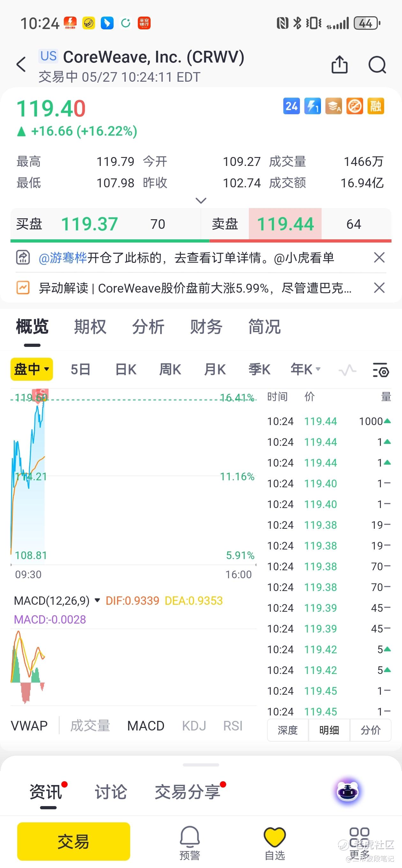Select the 10:24 119.44 1000 trade row
402x868 pixels.
point(329,421)
